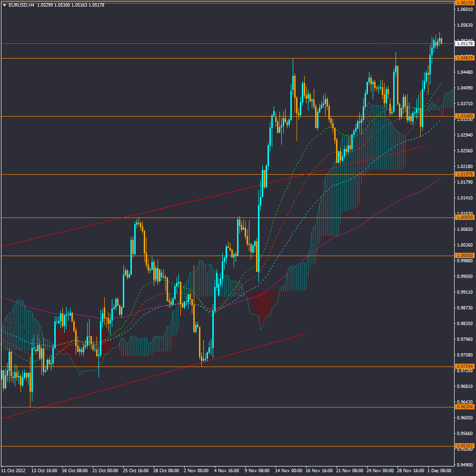476x476 pixels.
Task: Select the 1.04819 resistance level label
Action: pyautogui.click(x=464, y=58)
